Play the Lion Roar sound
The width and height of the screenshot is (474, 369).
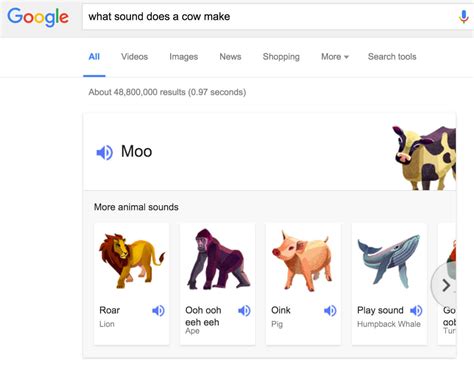click(158, 311)
